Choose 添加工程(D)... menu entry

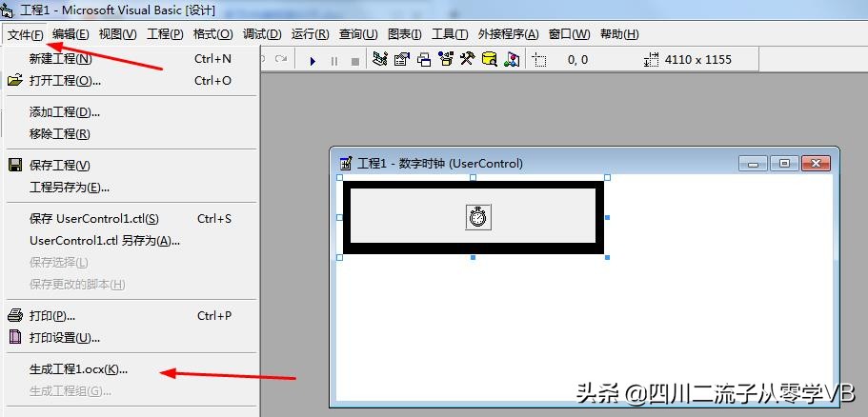pyautogui.click(x=131, y=111)
